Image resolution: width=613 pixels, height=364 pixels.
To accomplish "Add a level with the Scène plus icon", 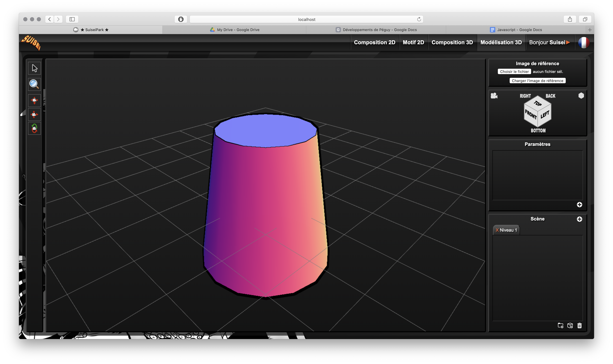I will (x=579, y=219).
